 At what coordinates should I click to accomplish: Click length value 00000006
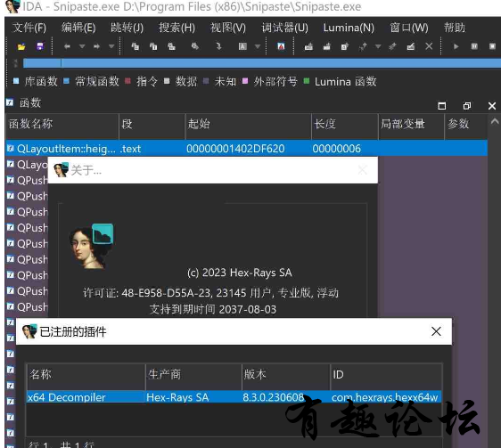coord(336,149)
